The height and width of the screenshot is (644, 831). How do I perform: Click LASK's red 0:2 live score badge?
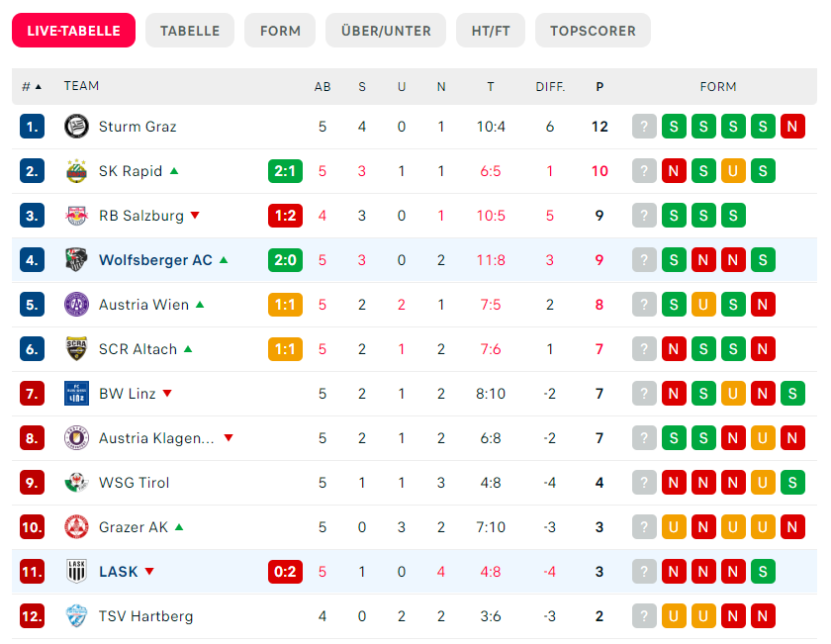click(x=285, y=572)
